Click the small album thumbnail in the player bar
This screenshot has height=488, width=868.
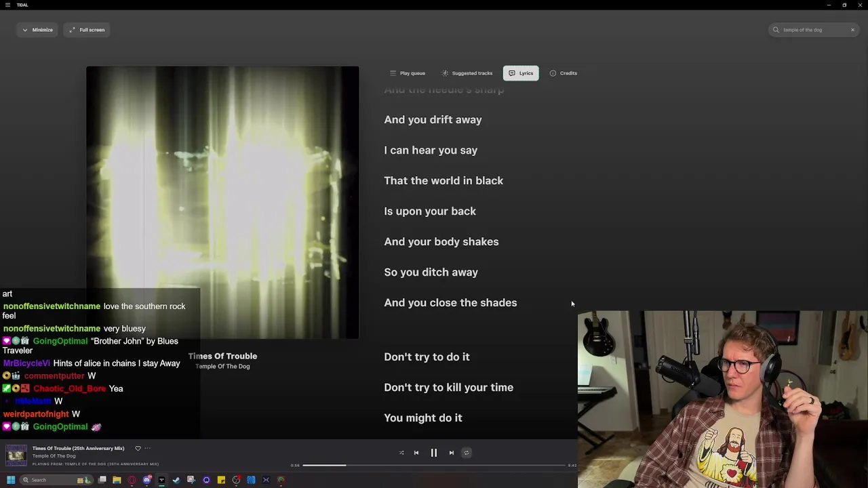[x=16, y=455]
